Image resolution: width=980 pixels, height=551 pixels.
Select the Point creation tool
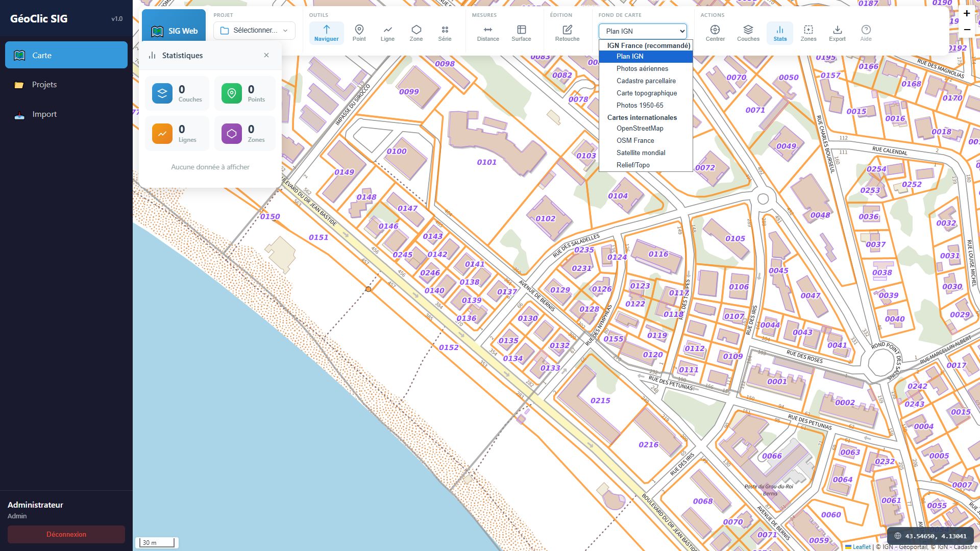click(359, 32)
